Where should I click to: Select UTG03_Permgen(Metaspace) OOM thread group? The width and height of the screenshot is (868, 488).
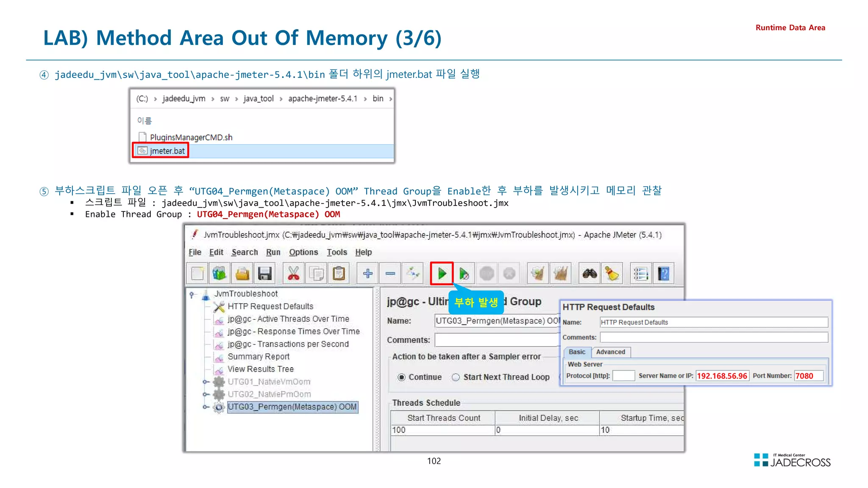coord(292,407)
